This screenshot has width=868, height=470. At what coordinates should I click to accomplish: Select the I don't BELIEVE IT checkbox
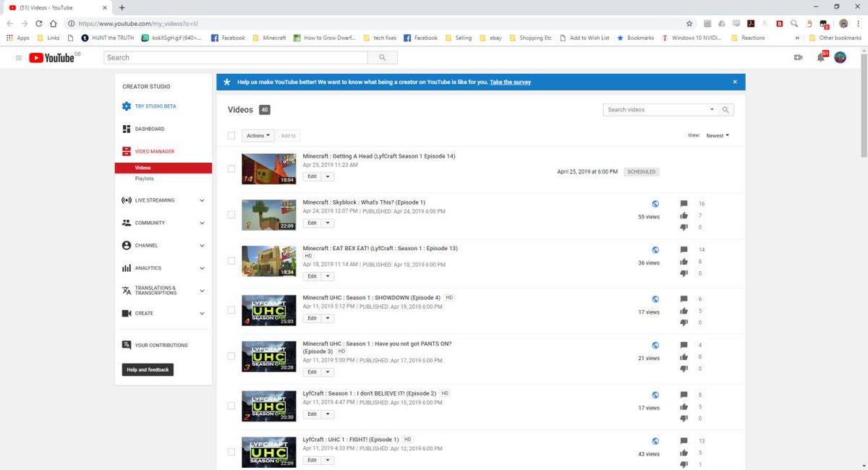point(231,406)
